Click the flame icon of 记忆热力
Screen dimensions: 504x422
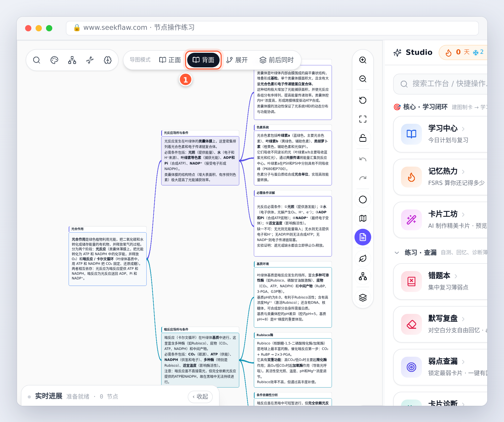click(x=411, y=177)
